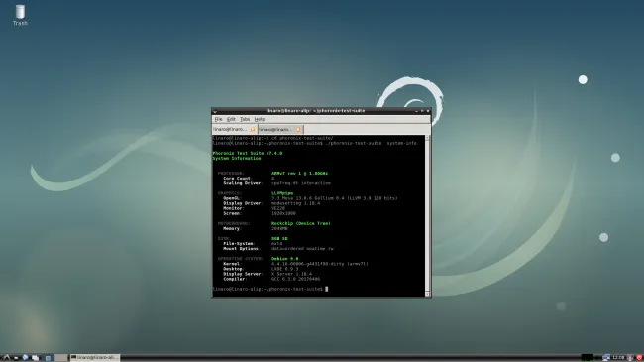Click the window switcher icon in the taskbar
The width and height of the screenshot is (644, 362).
pyautogui.click(x=36, y=358)
